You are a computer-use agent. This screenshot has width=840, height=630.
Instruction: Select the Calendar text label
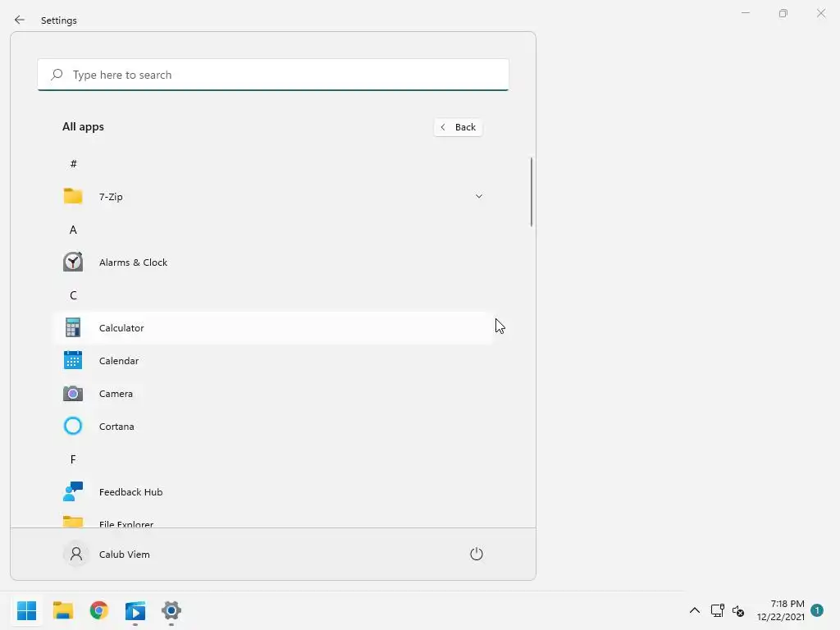point(119,361)
